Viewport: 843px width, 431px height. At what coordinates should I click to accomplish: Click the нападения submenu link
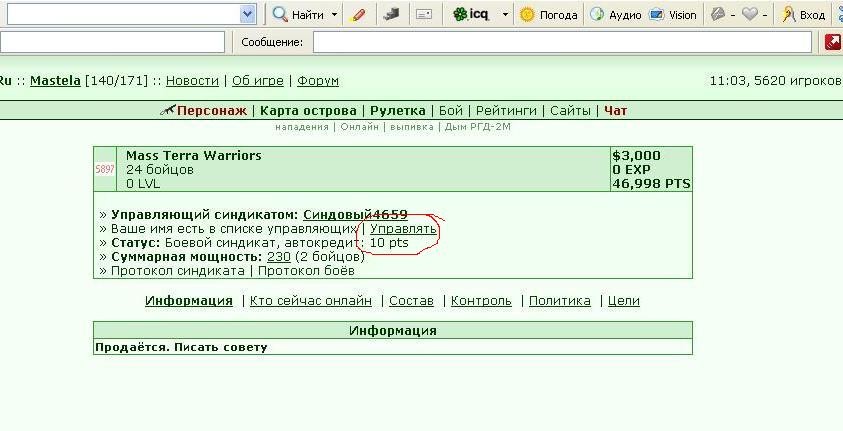pyautogui.click(x=302, y=127)
